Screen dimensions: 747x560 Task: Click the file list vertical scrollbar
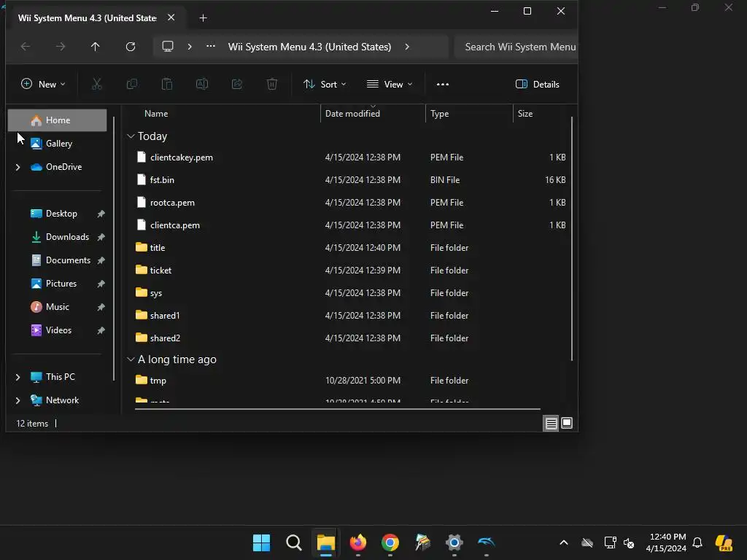pyautogui.click(x=572, y=238)
